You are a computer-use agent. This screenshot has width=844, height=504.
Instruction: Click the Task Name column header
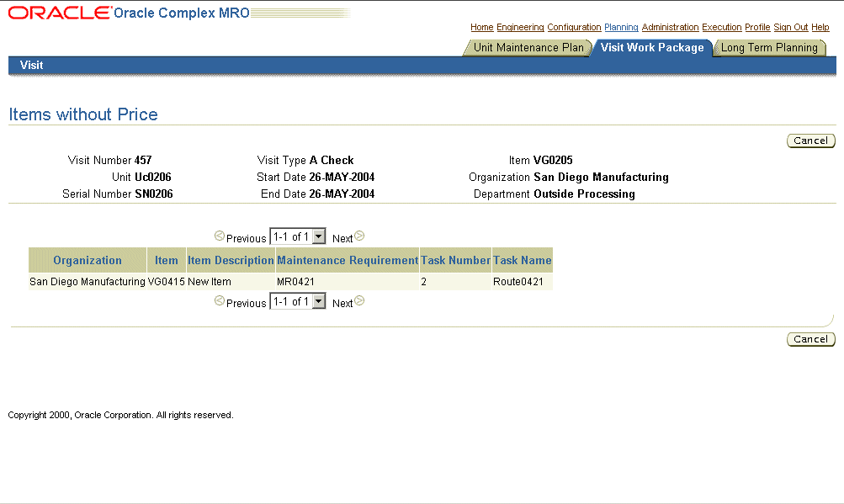tap(522, 260)
